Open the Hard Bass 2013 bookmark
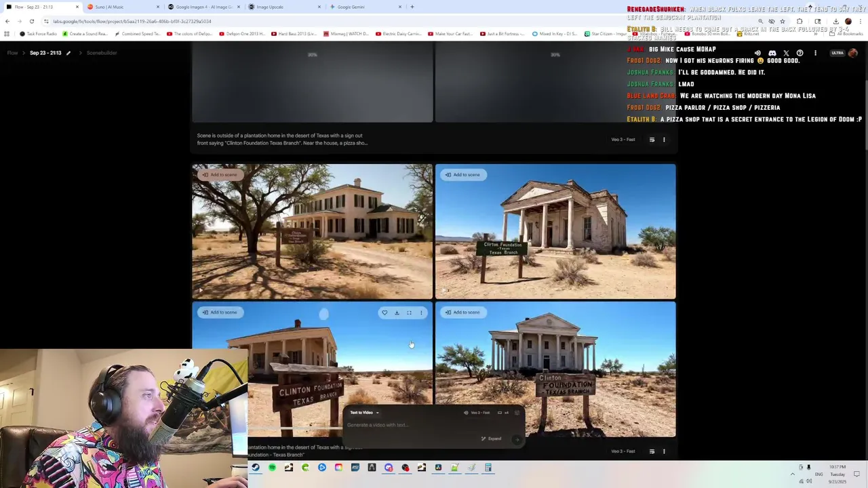Image resolution: width=868 pixels, height=488 pixels. 294,34
